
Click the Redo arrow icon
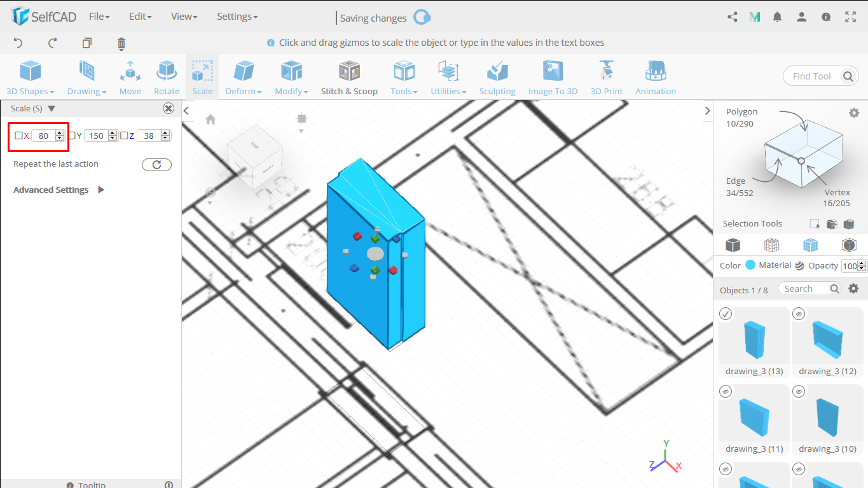(x=53, y=43)
